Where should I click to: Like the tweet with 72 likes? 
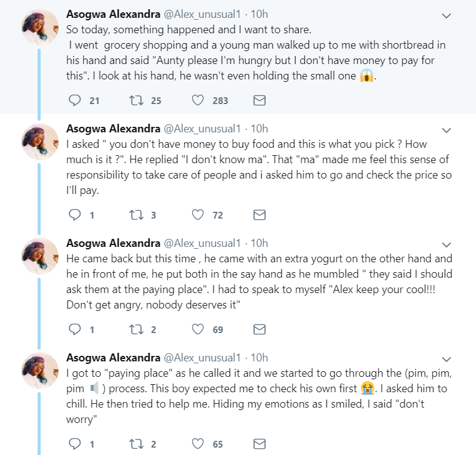[198, 215]
